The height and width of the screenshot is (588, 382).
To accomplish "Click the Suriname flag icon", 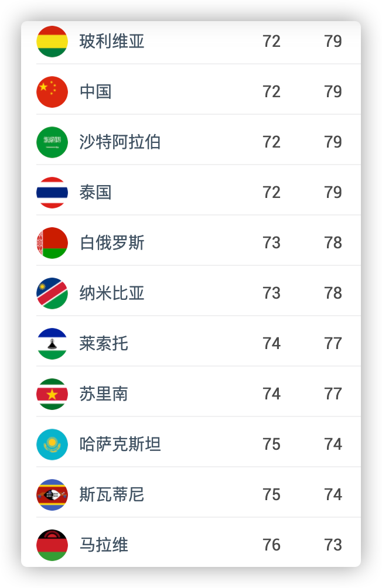I will pyautogui.click(x=52, y=394).
